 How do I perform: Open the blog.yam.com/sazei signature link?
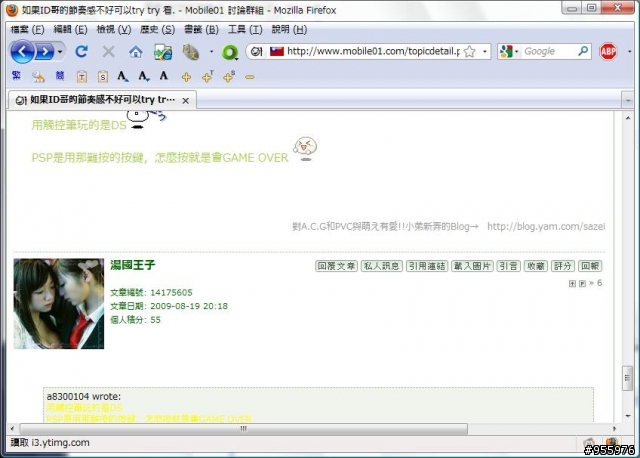pos(546,227)
